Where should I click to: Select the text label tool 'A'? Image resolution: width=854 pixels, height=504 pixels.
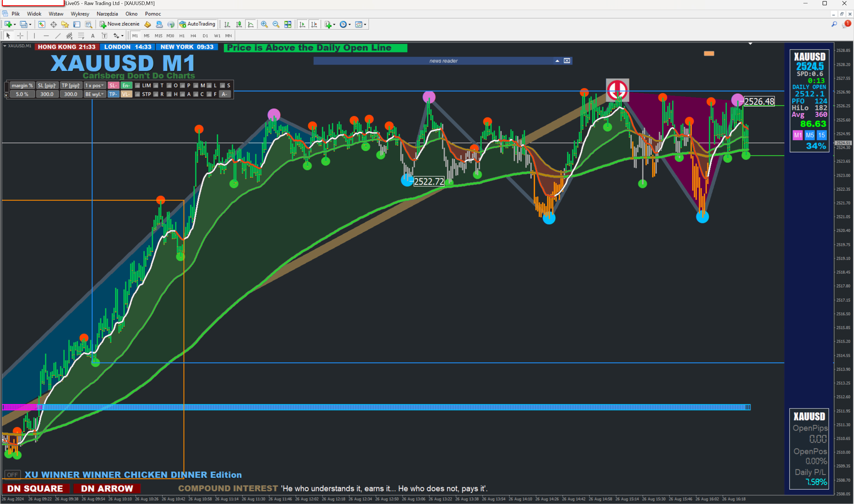point(93,36)
